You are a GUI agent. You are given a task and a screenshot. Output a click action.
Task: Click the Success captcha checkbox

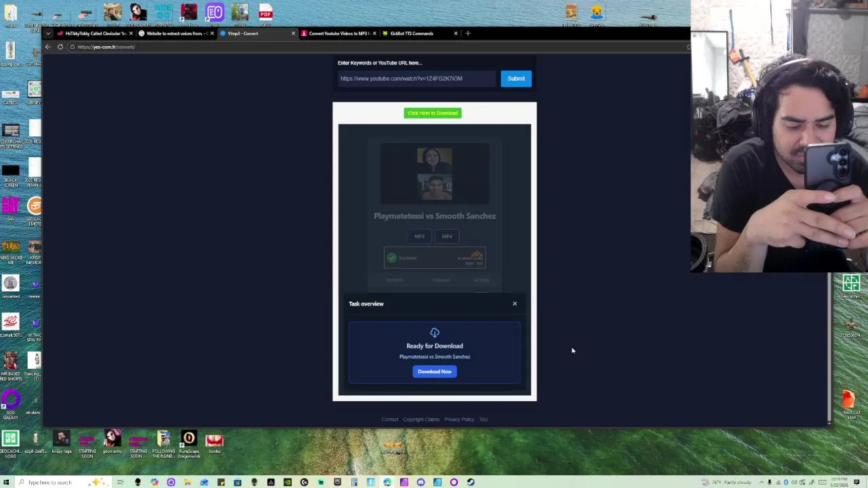click(392, 258)
